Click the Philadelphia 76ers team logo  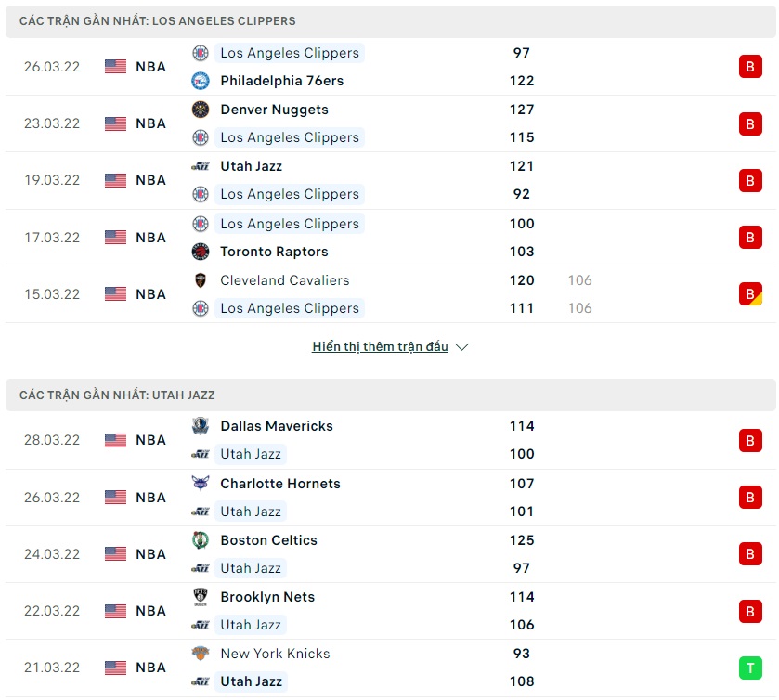point(201,81)
